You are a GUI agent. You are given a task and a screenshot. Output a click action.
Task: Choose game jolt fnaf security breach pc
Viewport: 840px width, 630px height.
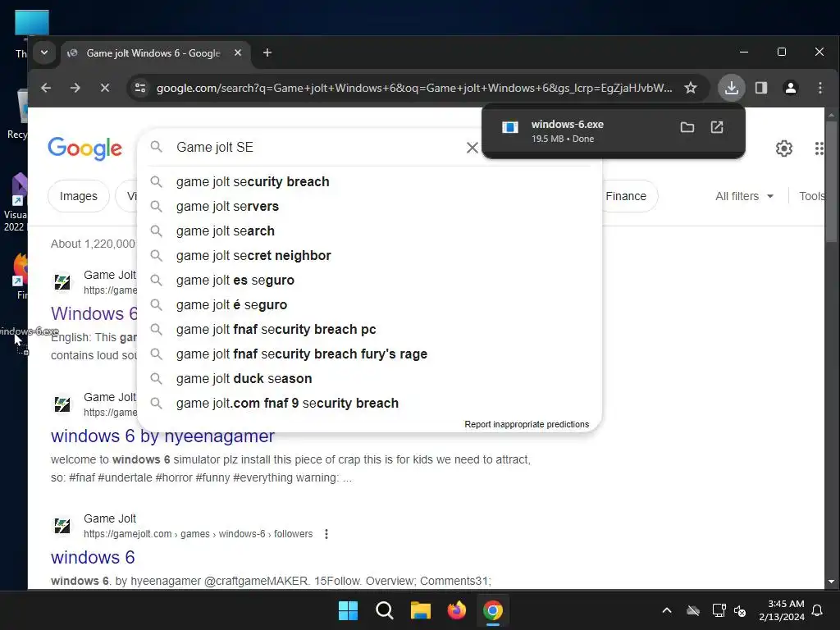(370, 330)
